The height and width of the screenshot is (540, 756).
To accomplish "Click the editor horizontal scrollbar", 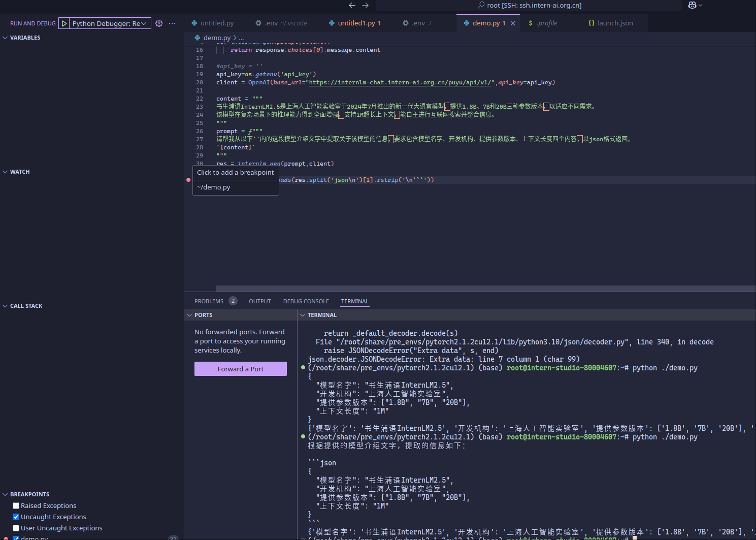I will click(x=486, y=289).
